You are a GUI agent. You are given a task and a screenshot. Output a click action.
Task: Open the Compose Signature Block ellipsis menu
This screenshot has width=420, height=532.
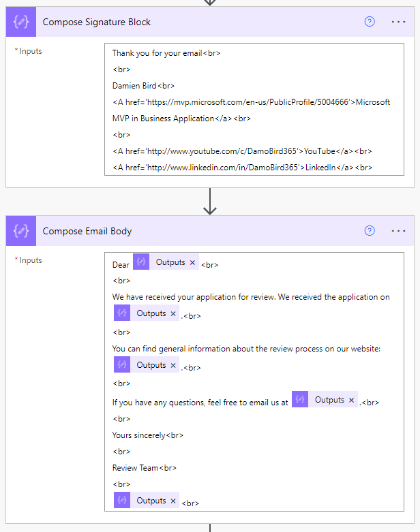pos(398,22)
